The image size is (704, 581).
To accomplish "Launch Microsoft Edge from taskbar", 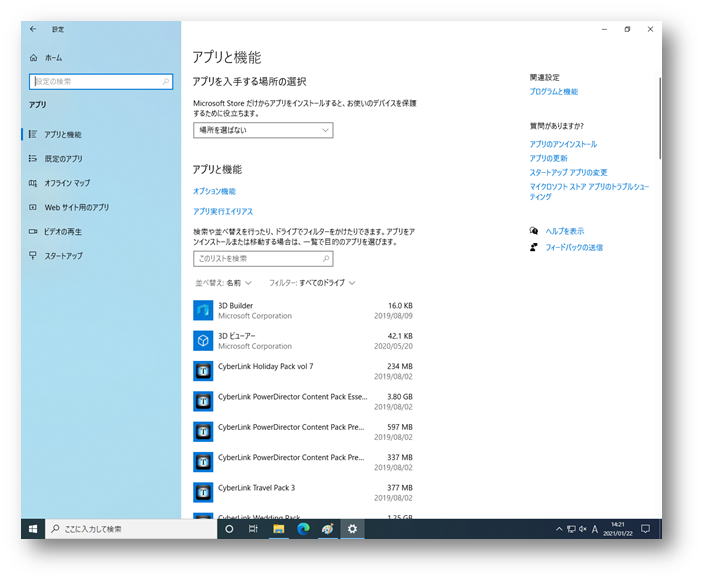I will 303,529.
